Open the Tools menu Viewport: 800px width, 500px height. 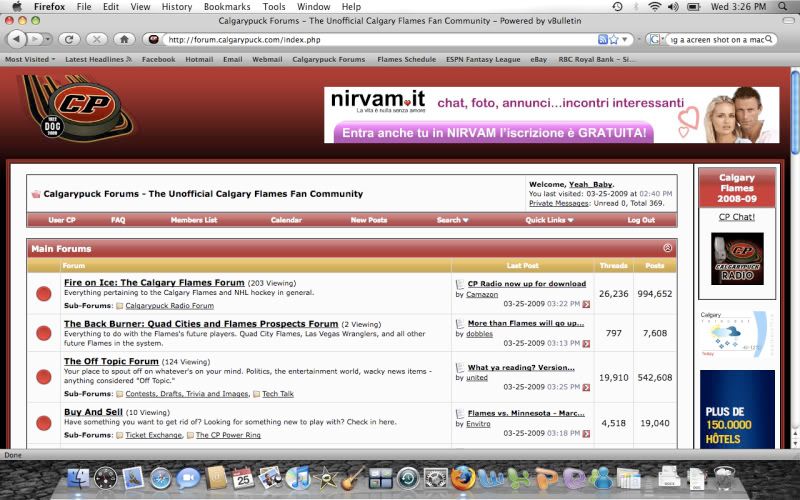pyautogui.click(x=274, y=7)
